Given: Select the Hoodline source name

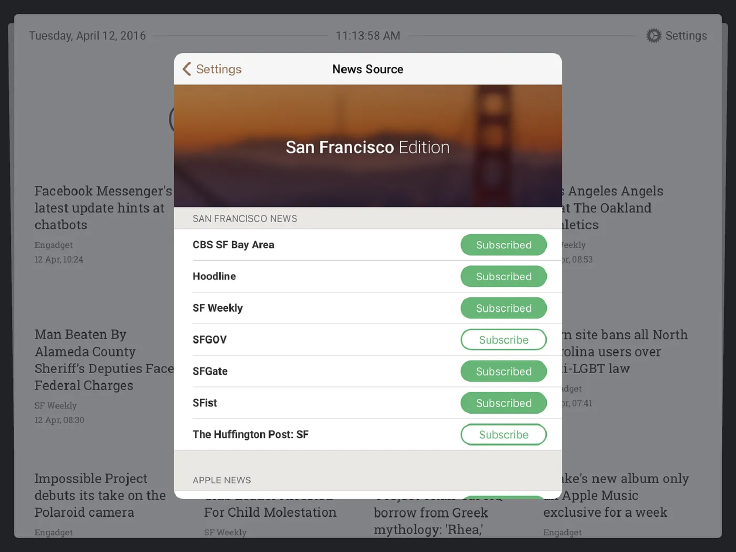Looking at the screenshot, I should pos(214,276).
